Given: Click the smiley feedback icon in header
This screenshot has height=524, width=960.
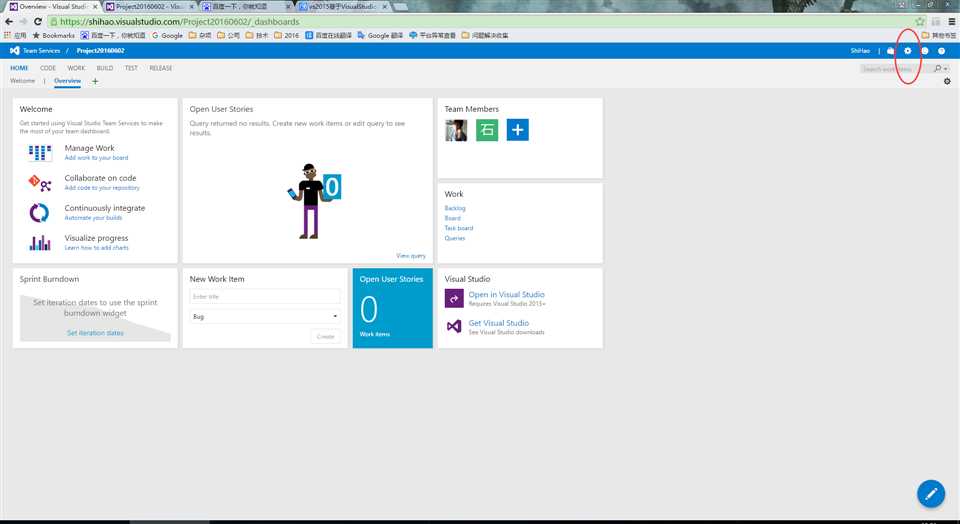Looking at the screenshot, I should tap(924, 51).
